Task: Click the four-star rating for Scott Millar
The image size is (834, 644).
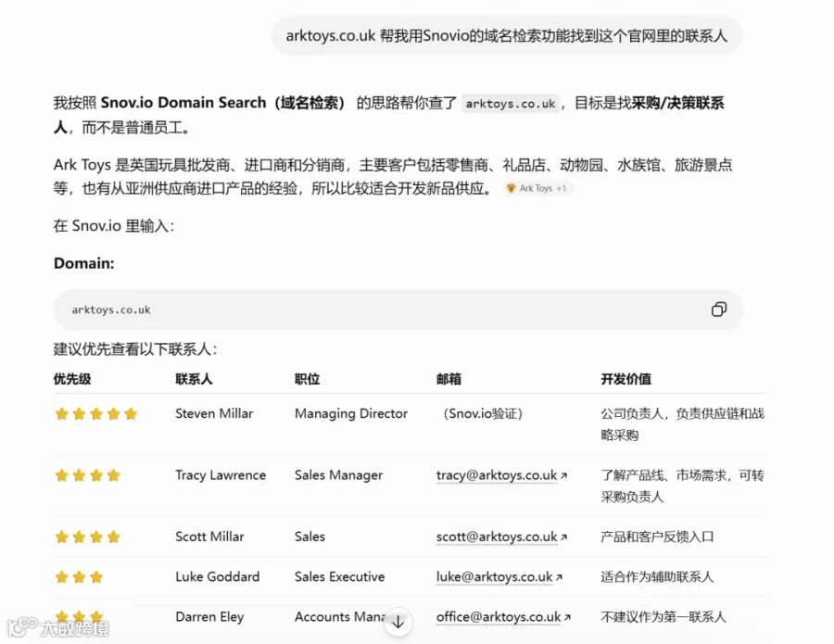Action: point(88,537)
